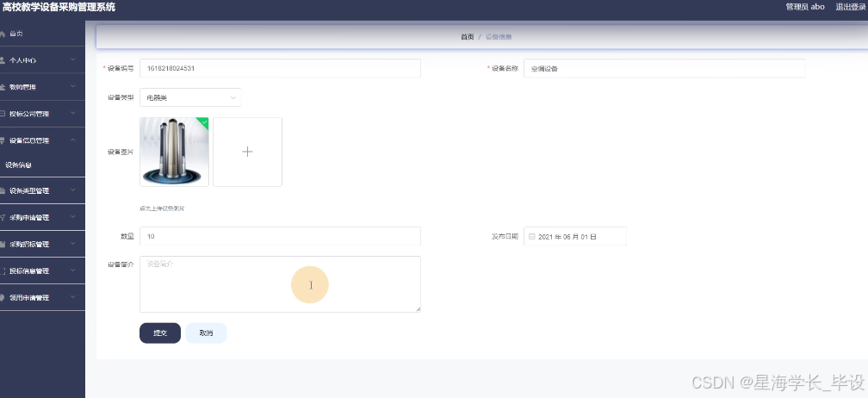Click the icon beside 投标信息管理
Image resolution: width=868 pixels, height=398 pixels.
point(3,271)
